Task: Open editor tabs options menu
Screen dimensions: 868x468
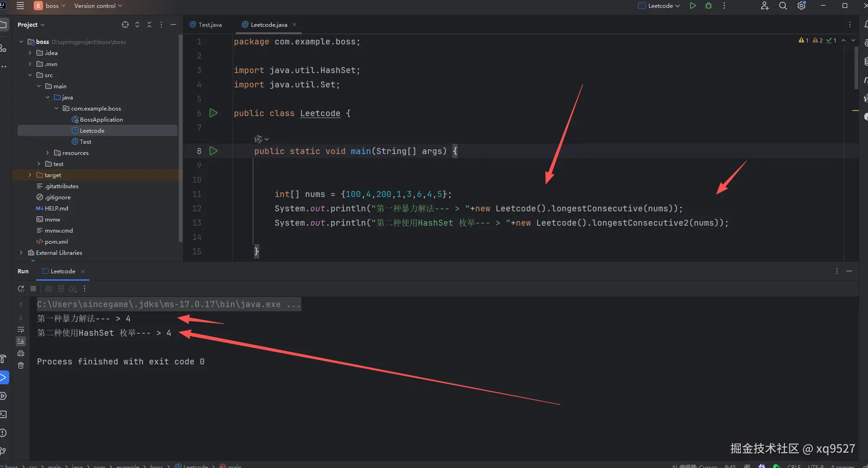Action: point(850,25)
